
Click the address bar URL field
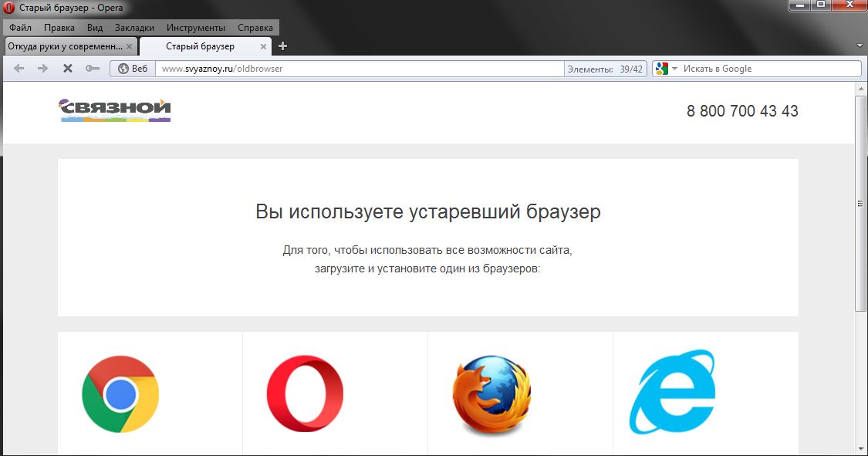[360, 69]
